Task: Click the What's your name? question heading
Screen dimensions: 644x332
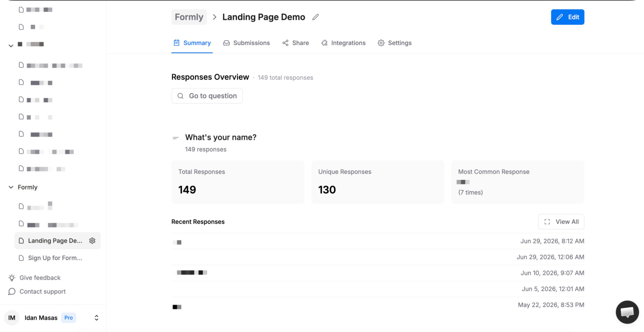Action: pyautogui.click(x=221, y=137)
